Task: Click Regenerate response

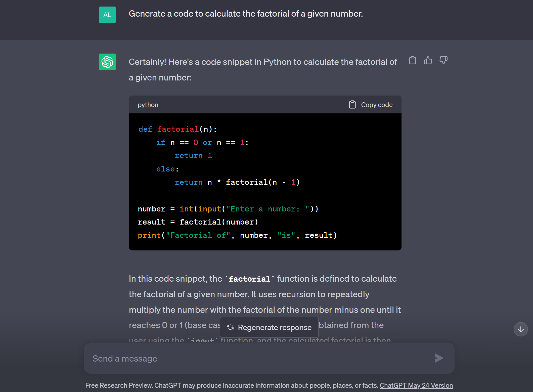Action: (x=269, y=327)
